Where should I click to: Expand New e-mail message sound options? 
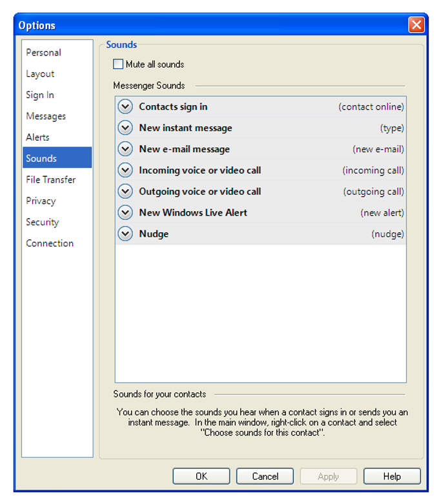[x=125, y=149]
